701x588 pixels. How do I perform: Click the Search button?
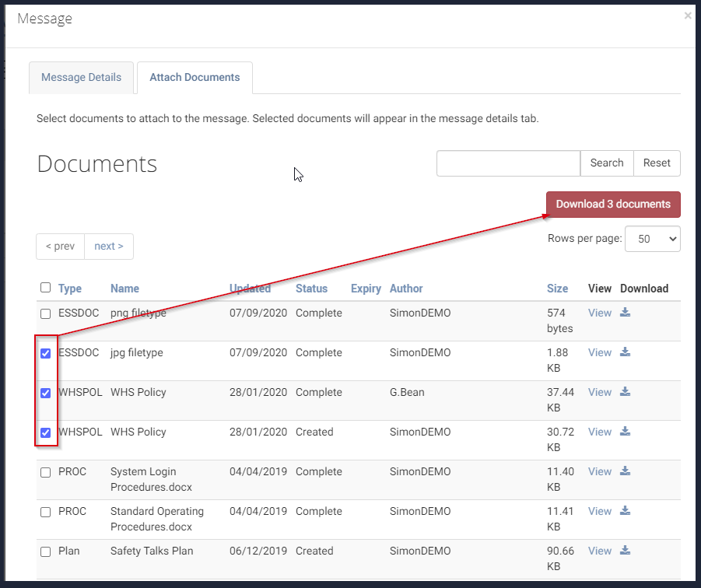pos(607,163)
